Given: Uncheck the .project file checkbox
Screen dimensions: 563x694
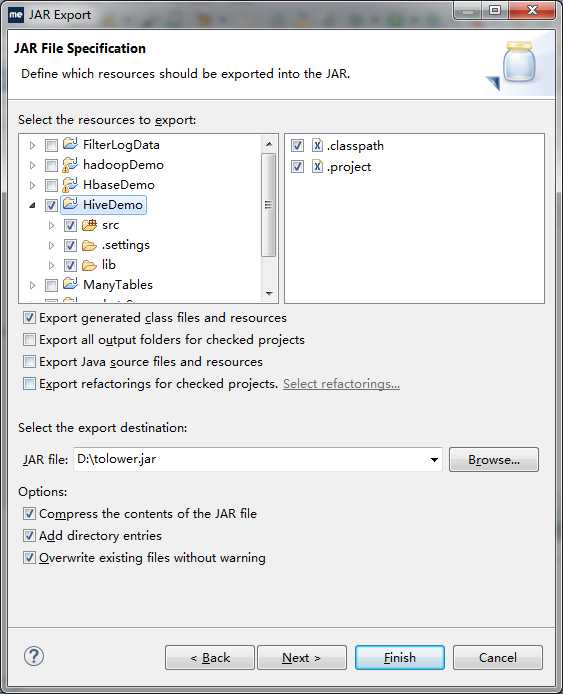Looking at the screenshot, I should pos(297,166).
